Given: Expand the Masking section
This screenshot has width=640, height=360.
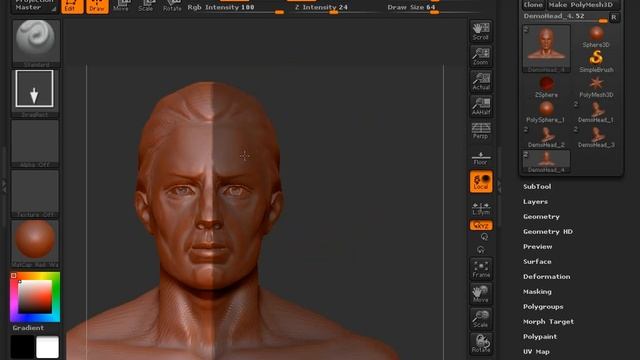Looking at the screenshot, I should (x=538, y=292).
